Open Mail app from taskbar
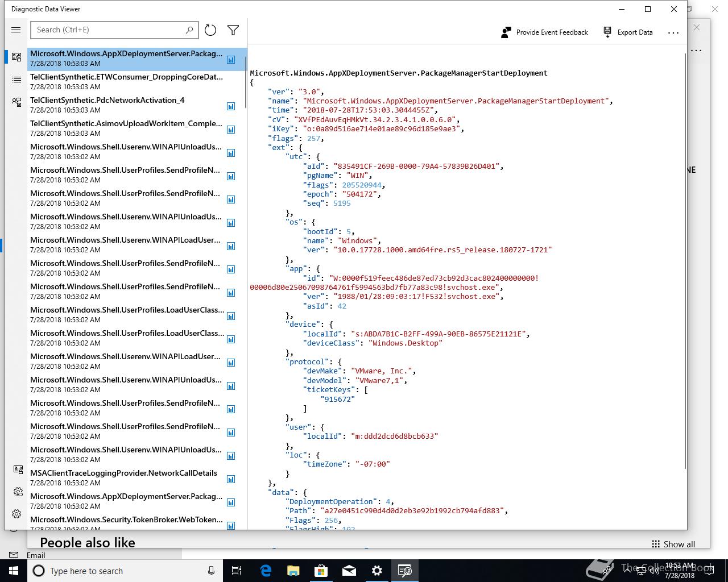 coord(349,571)
